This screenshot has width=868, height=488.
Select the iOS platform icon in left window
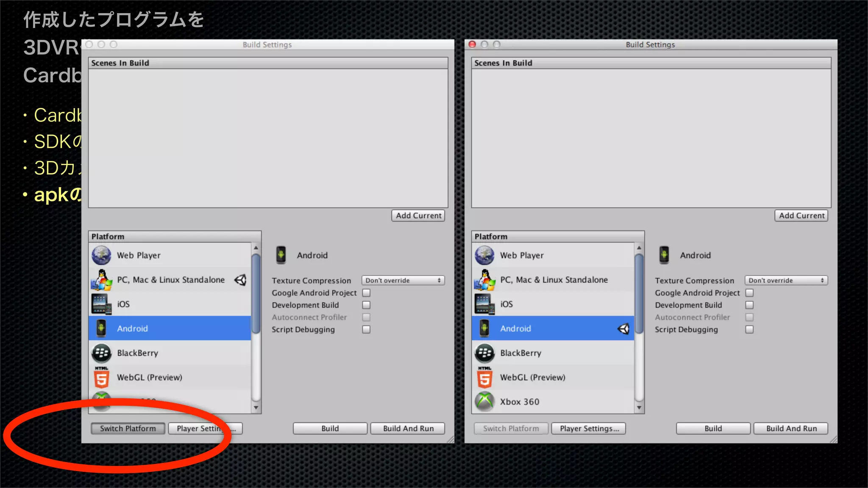pyautogui.click(x=101, y=304)
